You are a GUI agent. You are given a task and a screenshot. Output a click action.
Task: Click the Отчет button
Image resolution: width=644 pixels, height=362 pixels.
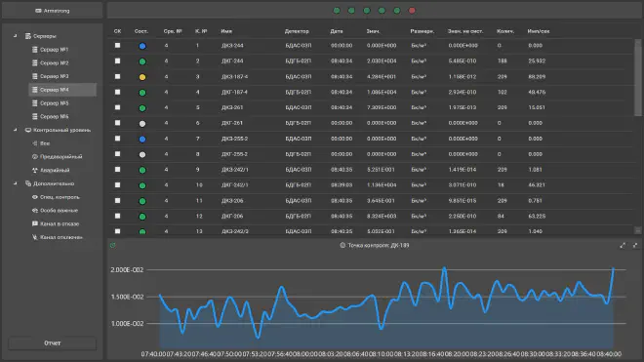(52, 343)
